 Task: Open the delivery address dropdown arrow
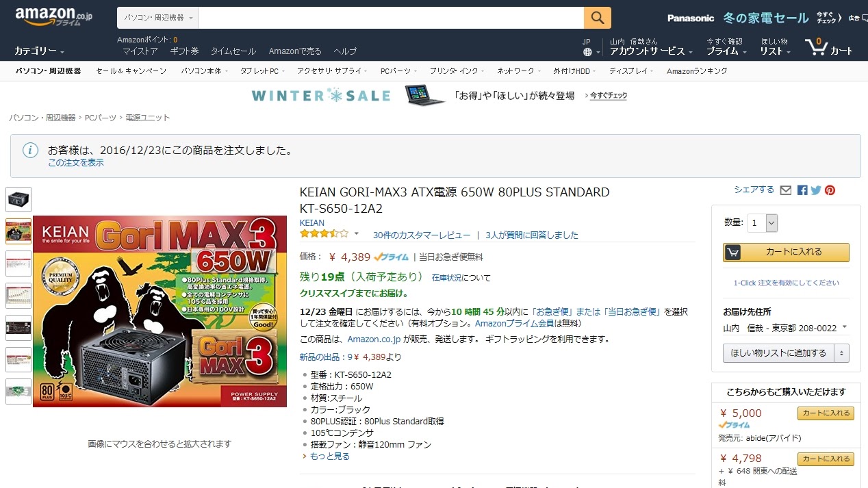coord(845,328)
